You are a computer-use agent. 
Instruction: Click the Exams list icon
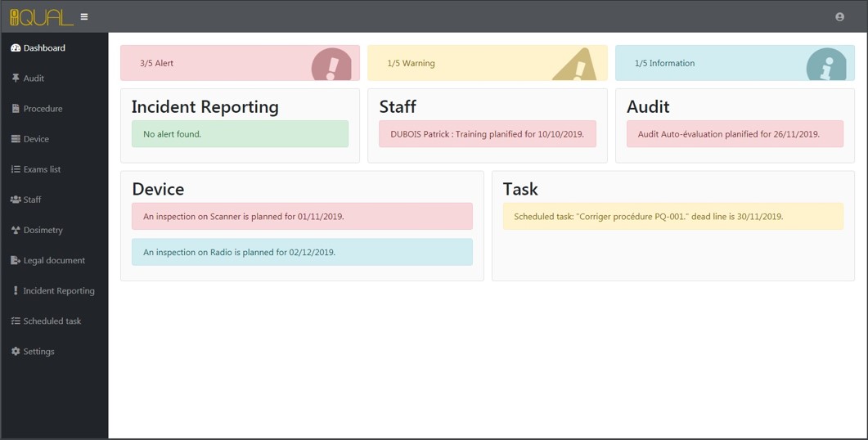[16, 169]
